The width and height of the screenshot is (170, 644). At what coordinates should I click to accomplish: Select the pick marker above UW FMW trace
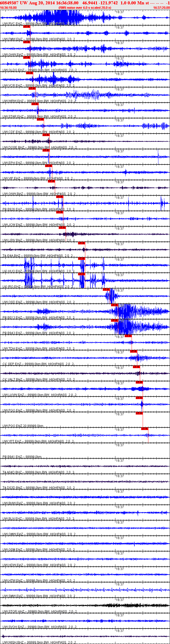point(27,27)
